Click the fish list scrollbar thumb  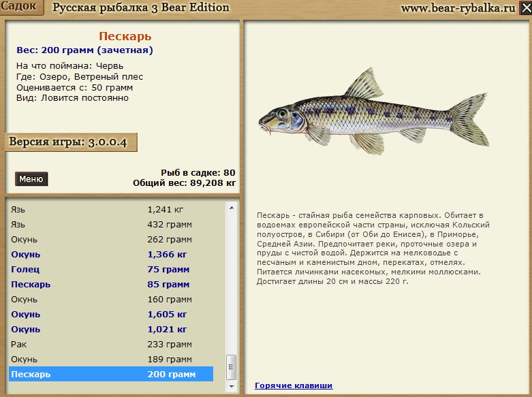tap(232, 367)
